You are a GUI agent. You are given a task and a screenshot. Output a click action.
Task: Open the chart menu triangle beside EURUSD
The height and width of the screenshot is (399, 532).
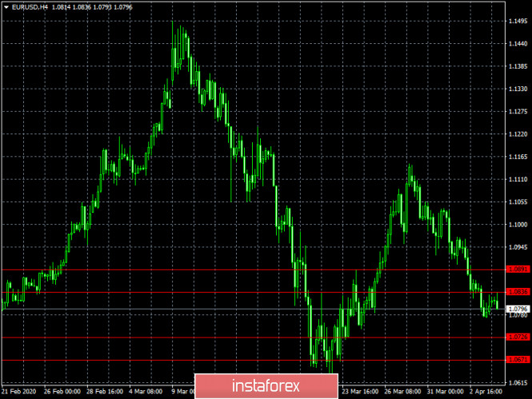(x=6, y=6)
